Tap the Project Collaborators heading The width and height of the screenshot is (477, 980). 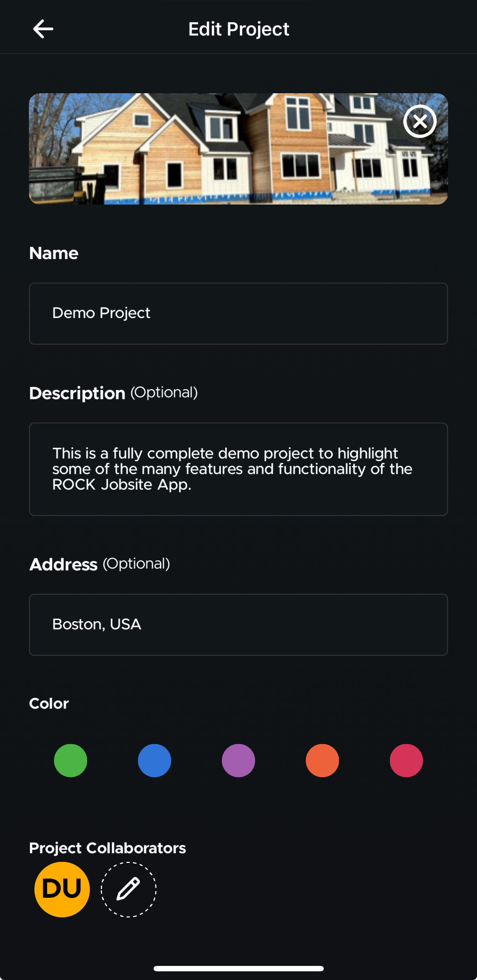click(108, 848)
